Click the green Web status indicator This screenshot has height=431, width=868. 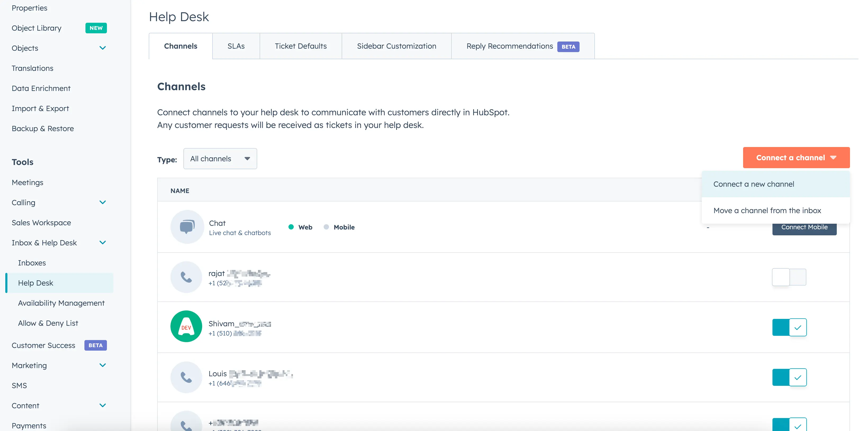pos(291,227)
